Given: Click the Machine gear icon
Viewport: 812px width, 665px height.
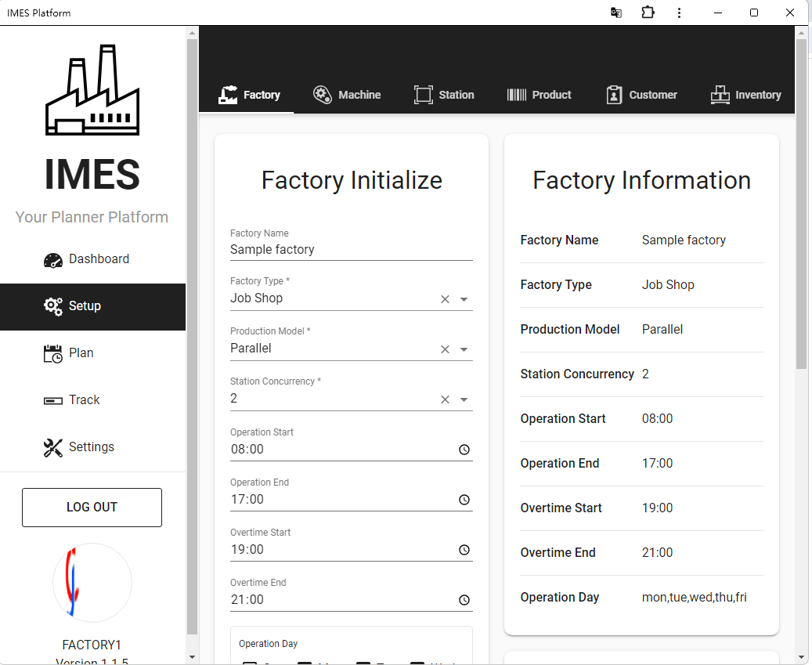Looking at the screenshot, I should pos(322,95).
